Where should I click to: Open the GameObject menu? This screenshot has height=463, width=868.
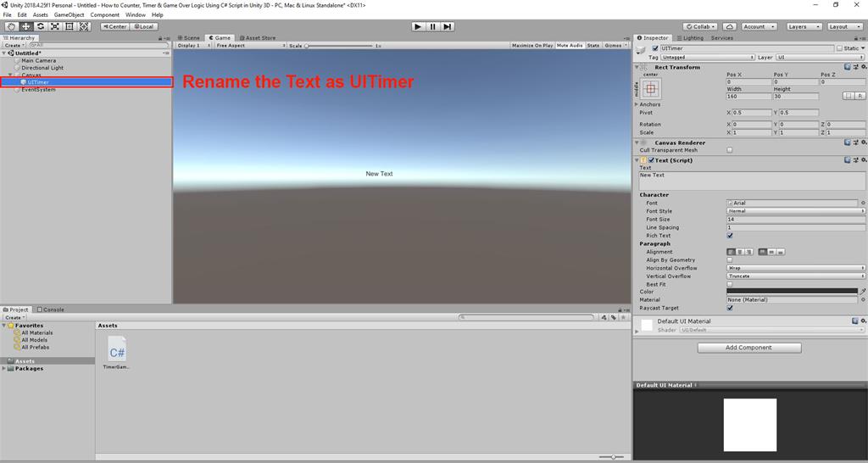[x=70, y=15]
